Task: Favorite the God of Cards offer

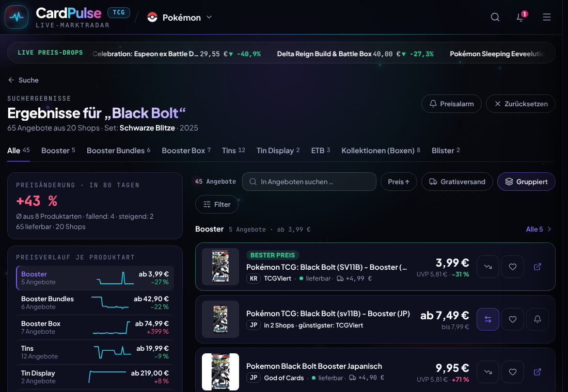Action: 513,372
